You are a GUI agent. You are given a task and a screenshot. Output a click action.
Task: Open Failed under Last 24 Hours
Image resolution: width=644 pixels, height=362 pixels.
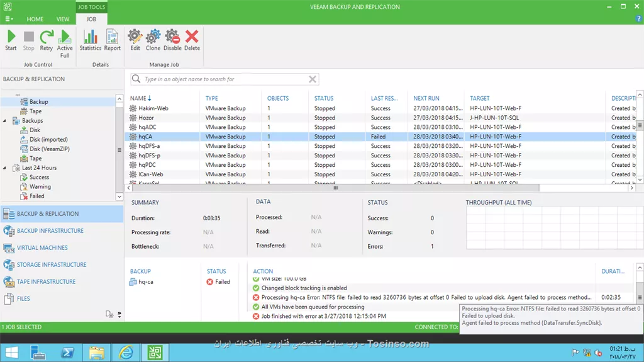click(x=36, y=196)
